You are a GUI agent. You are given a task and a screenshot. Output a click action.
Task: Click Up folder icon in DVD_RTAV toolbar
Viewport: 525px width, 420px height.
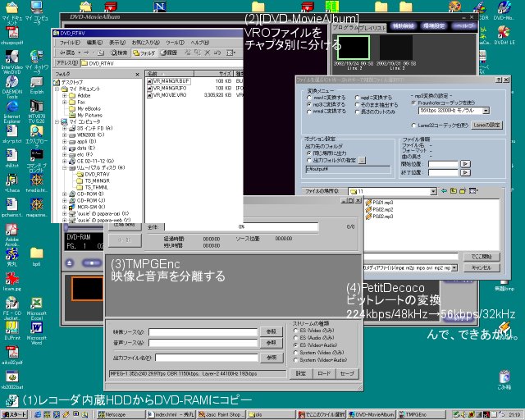100,52
